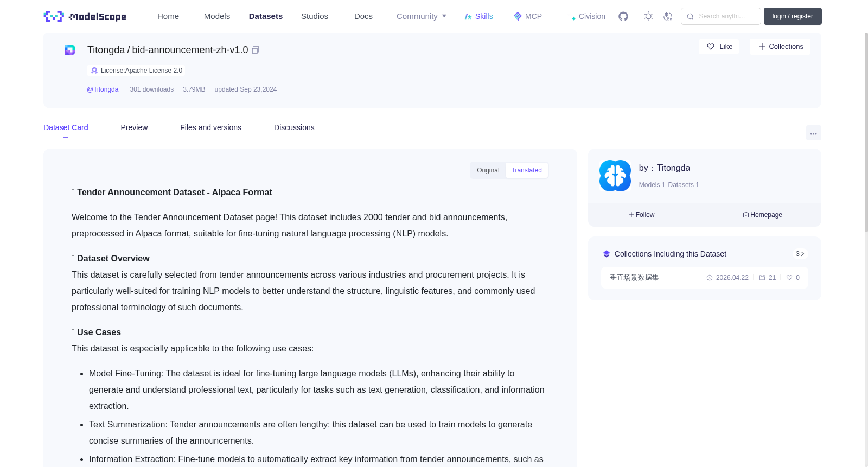Open the ModelScope logo home link
The width and height of the screenshot is (868, 467).
pyautogui.click(x=85, y=16)
